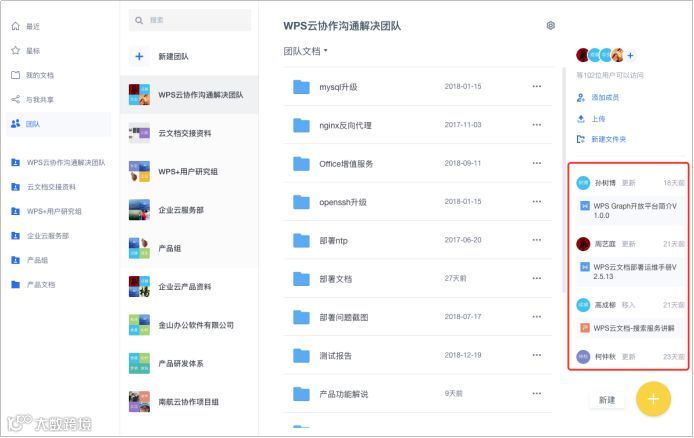Expand the 团队文档 dropdown
694x438 pixels.
(x=305, y=51)
